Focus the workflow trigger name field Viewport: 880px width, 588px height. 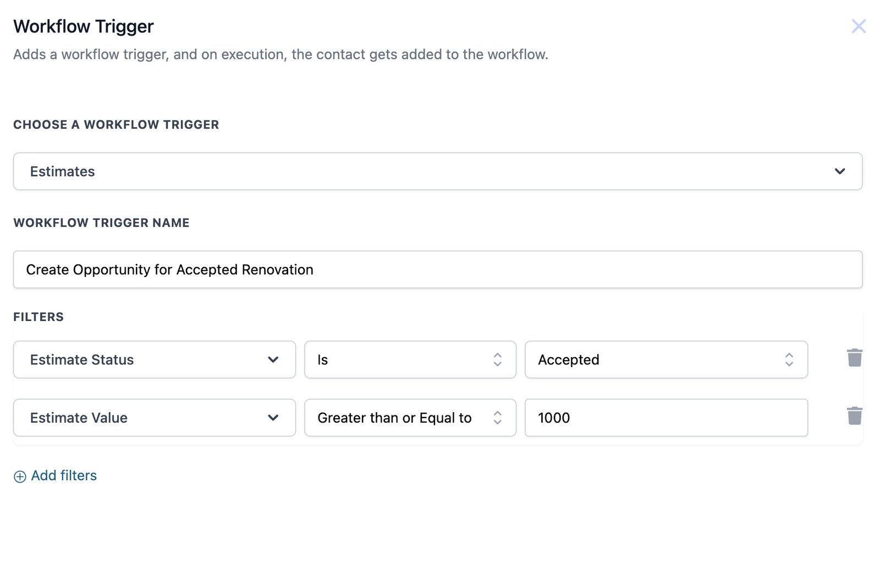tap(437, 270)
